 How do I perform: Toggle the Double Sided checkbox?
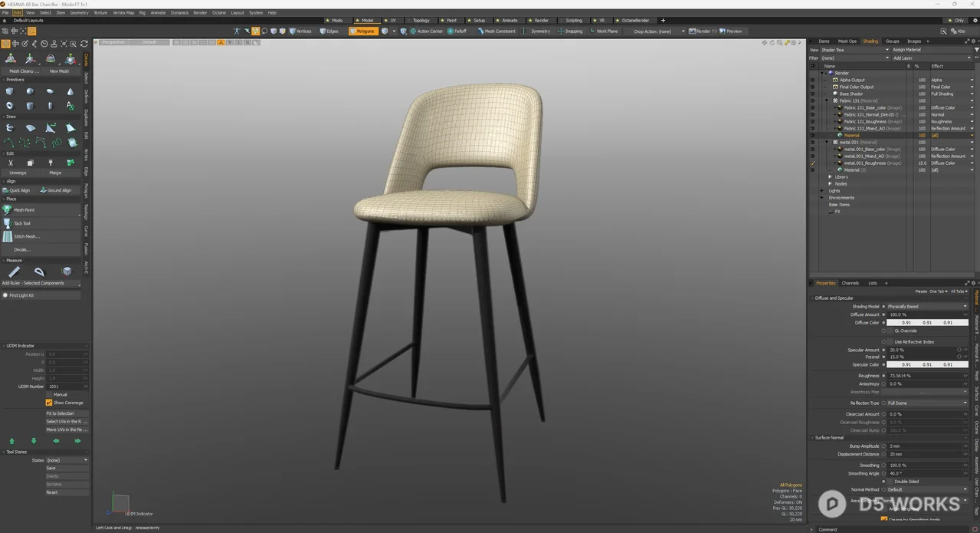(x=890, y=482)
